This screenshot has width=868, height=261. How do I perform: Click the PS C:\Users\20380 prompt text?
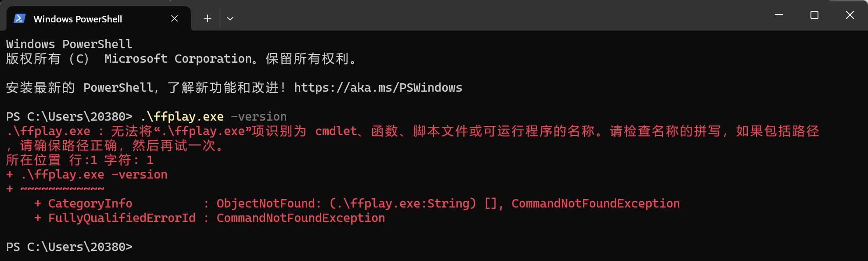[x=70, y=116]
